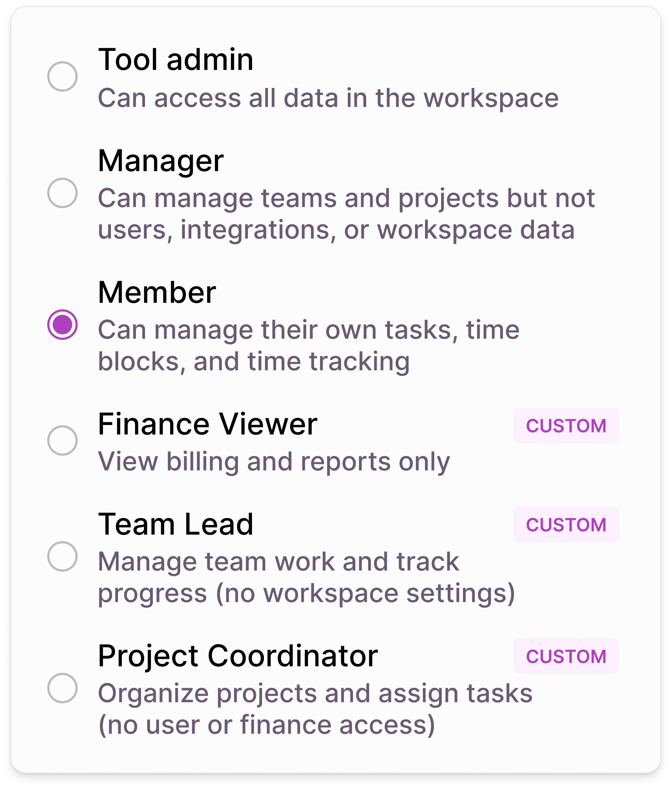672x789 pixels.
Task: Click the CUSTOM badge beside Team Lead
Action: (566, 525)
